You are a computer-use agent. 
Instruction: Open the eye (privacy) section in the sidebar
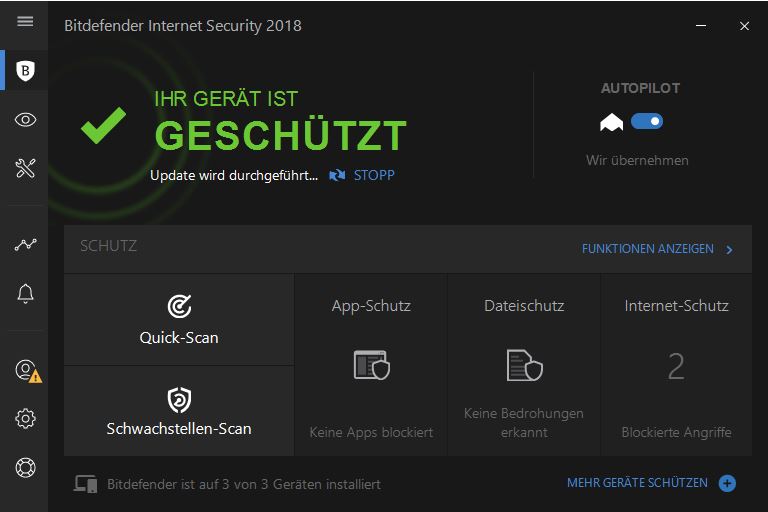point(26,120)
